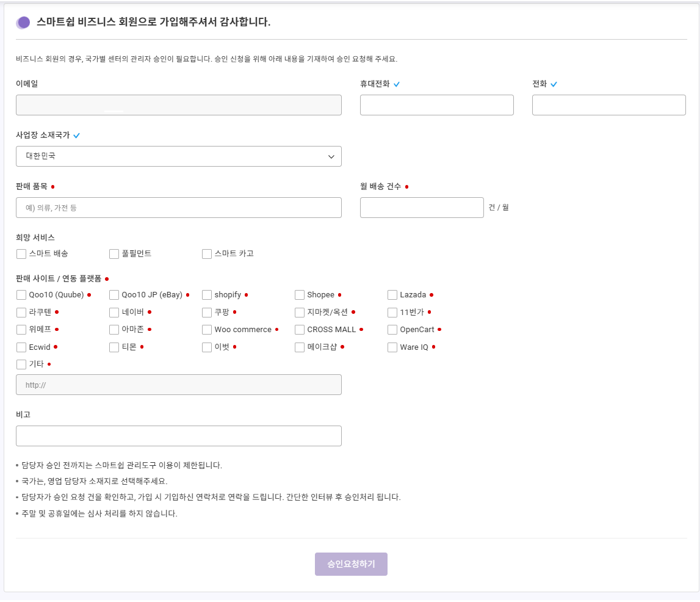Check the 위메프 checkbox

click(x=21, y=330)
